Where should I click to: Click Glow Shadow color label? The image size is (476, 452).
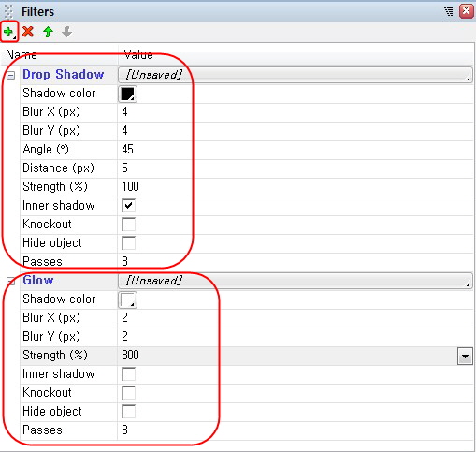pyautogui.click(x=59, y=299)
